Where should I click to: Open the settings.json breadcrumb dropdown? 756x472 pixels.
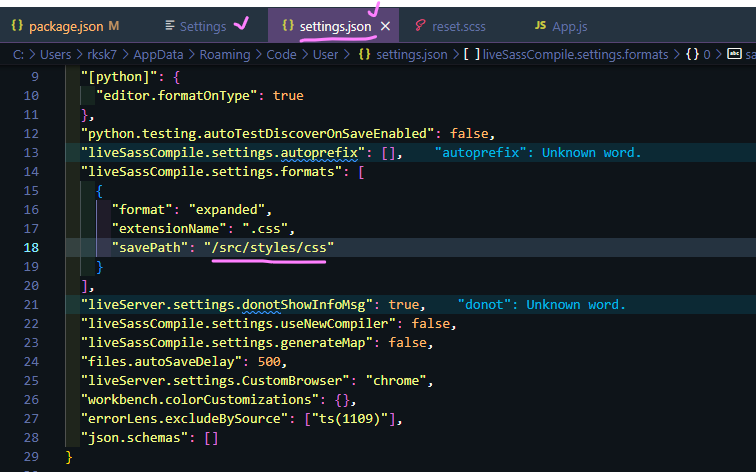pyautogui.click(x=412, y=54)
